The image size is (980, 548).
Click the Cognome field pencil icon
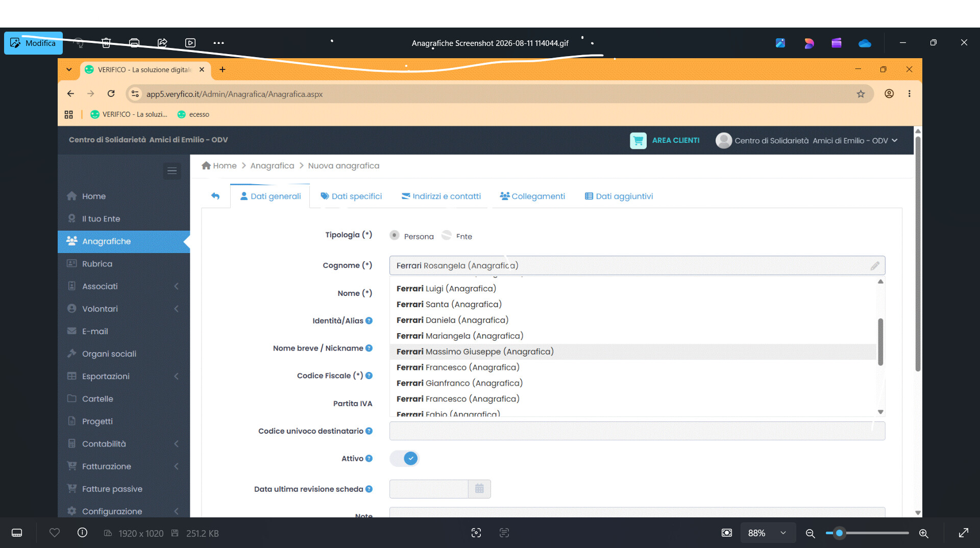[x=875, y=266]
